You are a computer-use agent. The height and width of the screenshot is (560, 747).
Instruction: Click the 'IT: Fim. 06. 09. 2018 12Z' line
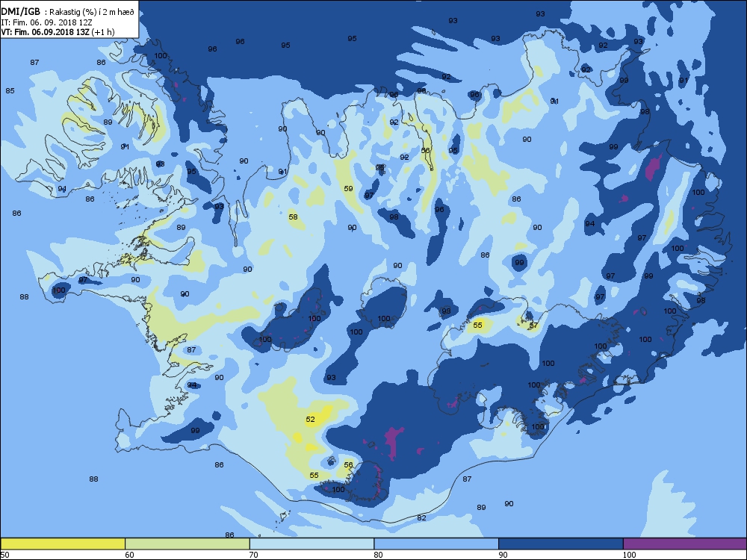pos(45,22)
